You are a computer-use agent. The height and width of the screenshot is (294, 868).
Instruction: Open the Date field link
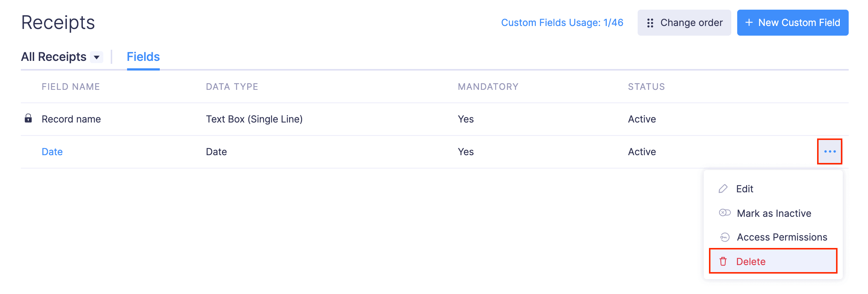pyautogui.click(x=52, y=152)
